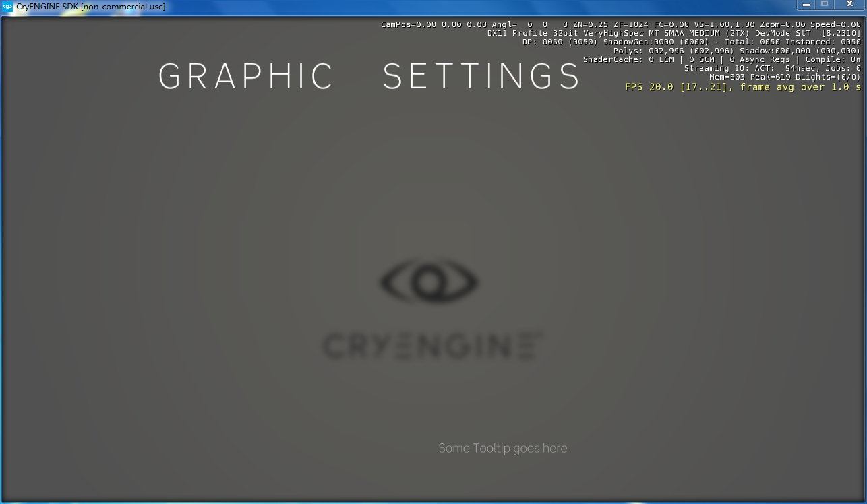Minimize the CryENGINE SDK window

806,5
